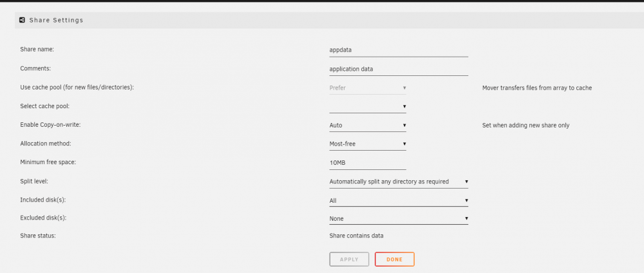Screen dimensions: 644x273
Task: Open the Allocation method 'Most-free' dropdown
Action: pos(368,144)
